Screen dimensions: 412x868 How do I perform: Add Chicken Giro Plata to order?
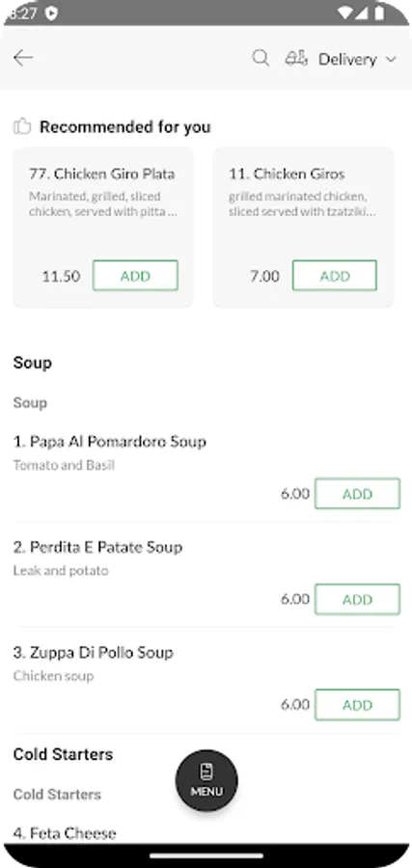135,276
